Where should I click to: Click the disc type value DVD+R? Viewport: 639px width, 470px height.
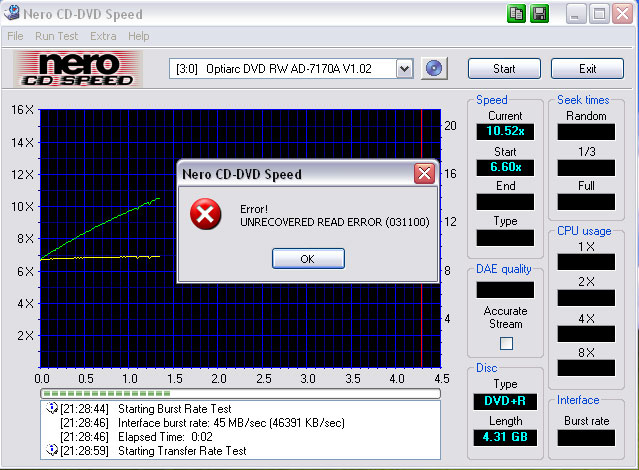point(505,401)
